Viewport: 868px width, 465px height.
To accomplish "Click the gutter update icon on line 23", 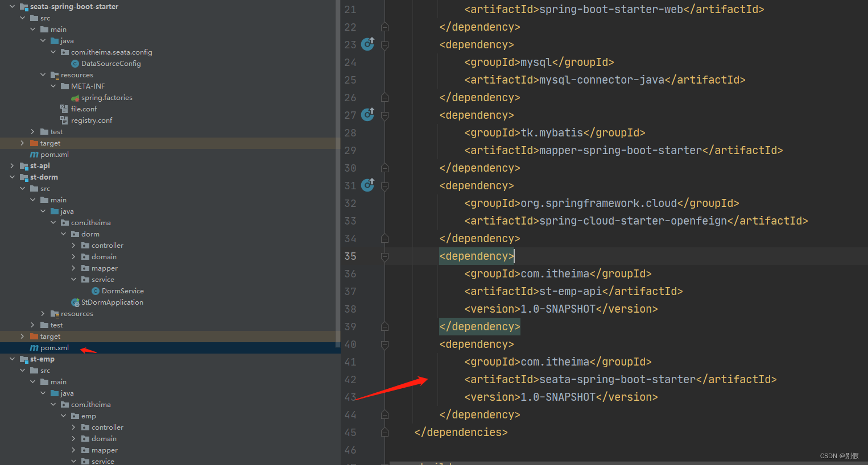I will [x=368, y=44].
